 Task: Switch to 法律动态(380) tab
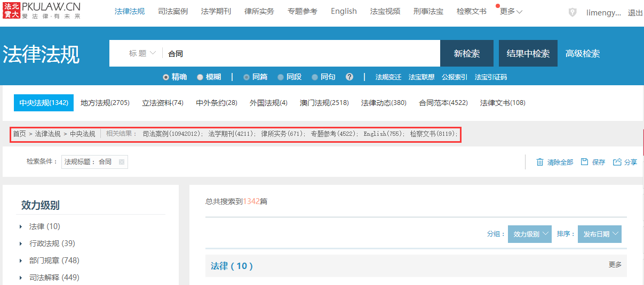tap(384, 103)
